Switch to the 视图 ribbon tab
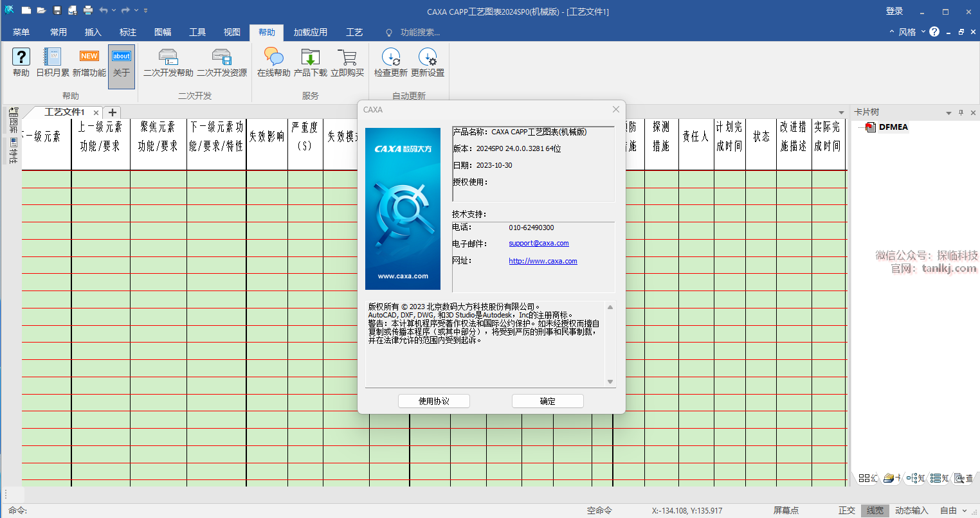The width and height of the screenshot is (980, 518). coord(232,32)
